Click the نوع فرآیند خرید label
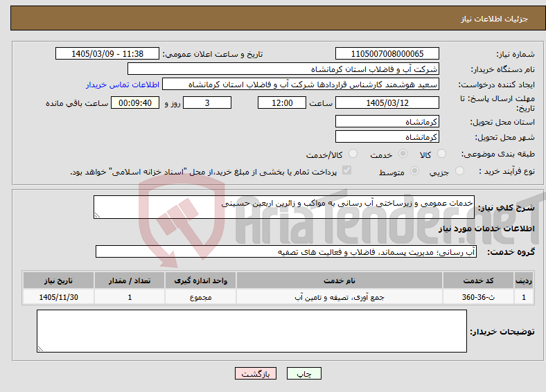 pos(507,171)
